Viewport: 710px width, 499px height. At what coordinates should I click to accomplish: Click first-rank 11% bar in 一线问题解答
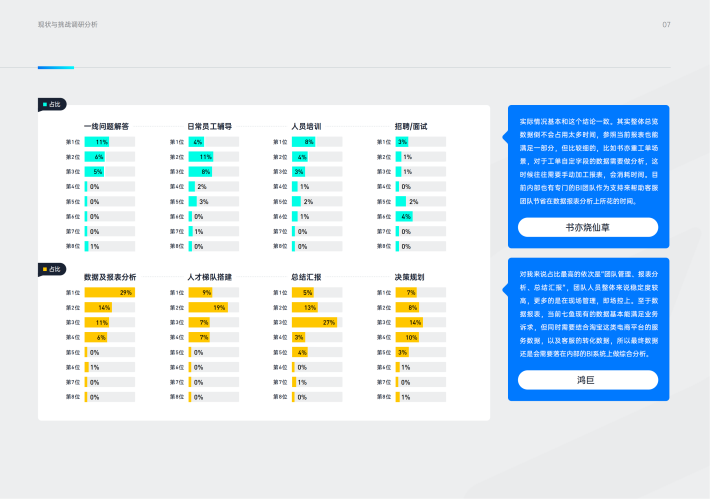click(97, 142)
